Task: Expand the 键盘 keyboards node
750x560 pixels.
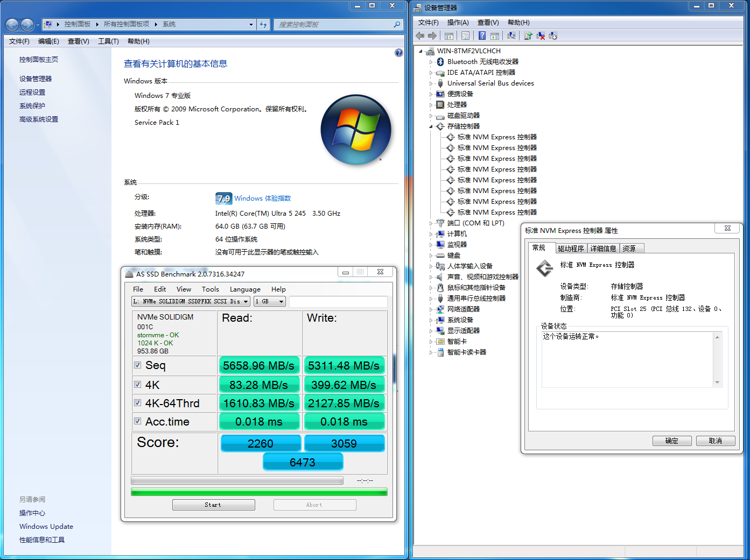Action: [x=431, y=256]
